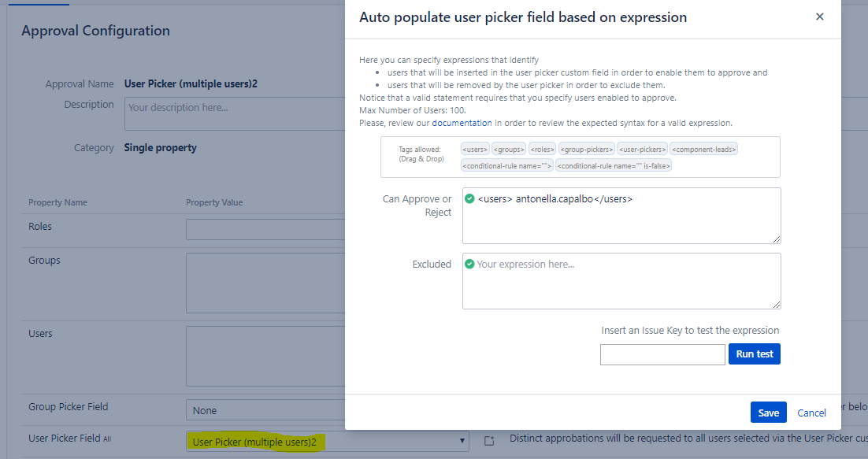Focus the Issue Key test input
The image size is (868, 459).
pos(662,354)
